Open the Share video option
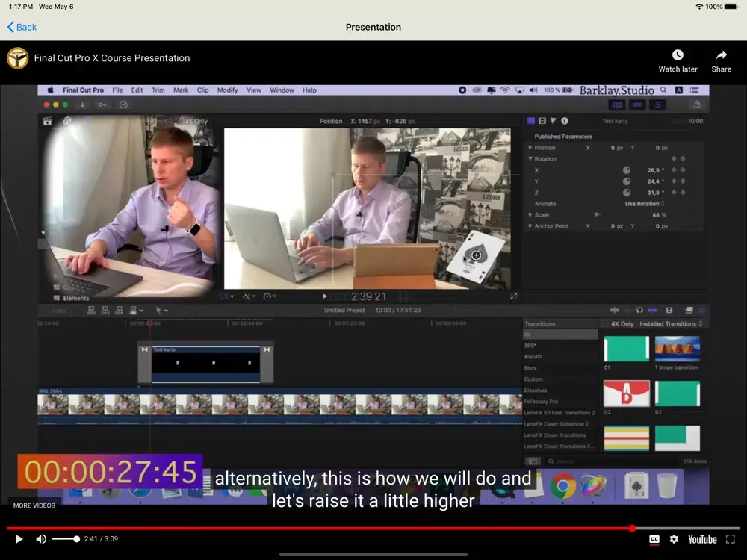Image resolution: width=747 pixels, height=560 pixels. point(722,61)
